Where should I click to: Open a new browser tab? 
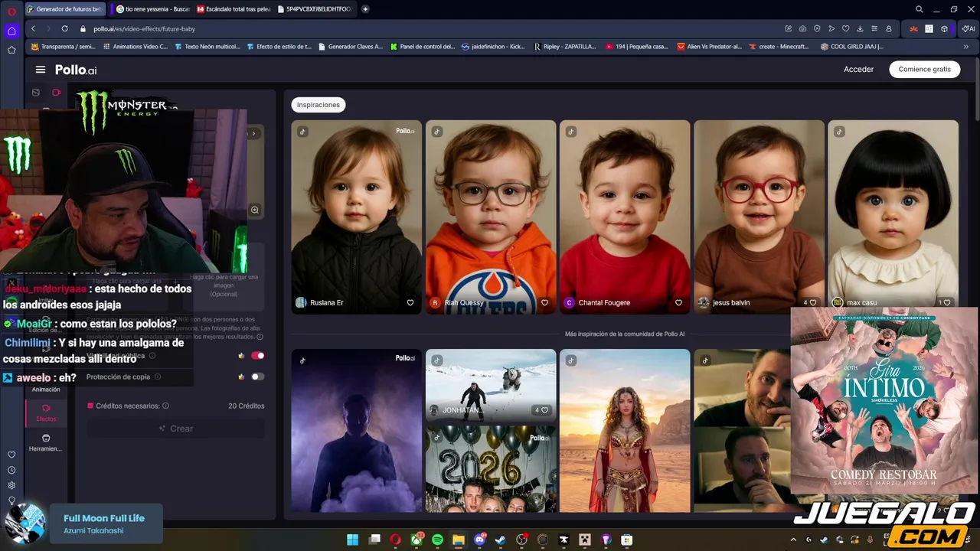pos(365,9)
